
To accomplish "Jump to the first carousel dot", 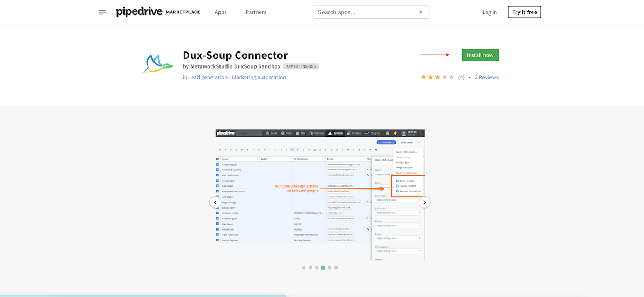I will [304, 268].
